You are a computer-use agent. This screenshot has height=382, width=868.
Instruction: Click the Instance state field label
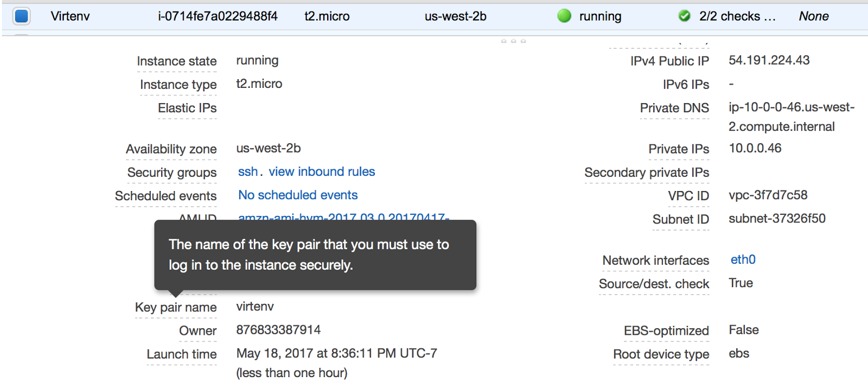[177, 61]
